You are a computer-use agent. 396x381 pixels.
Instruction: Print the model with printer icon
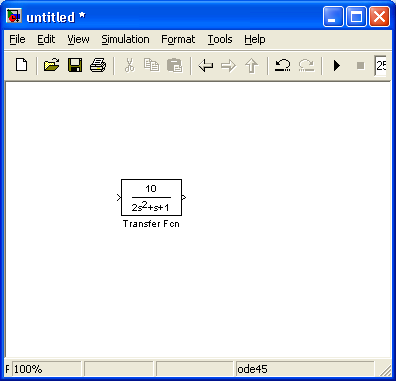pos(98,65)
